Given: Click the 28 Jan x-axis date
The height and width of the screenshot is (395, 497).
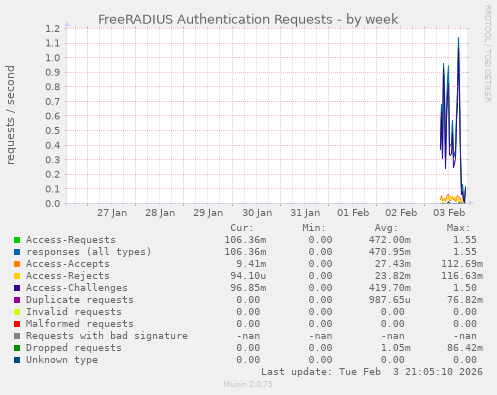Looking at the screenshot, I should [x=160, y=213].
